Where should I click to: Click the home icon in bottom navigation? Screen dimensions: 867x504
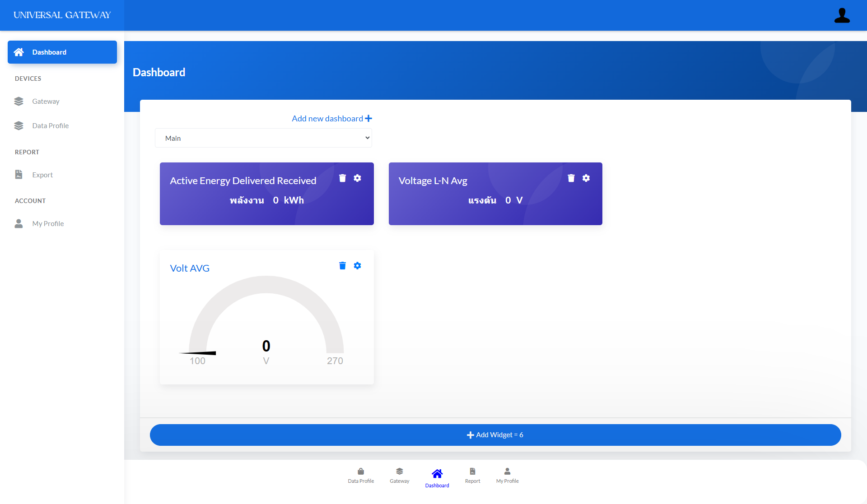[x=437, y=474]
